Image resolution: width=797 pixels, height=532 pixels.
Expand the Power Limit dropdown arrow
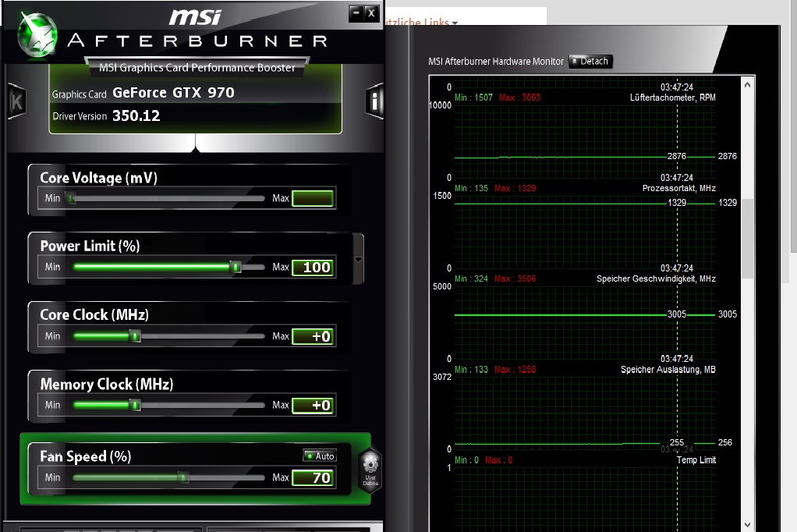click(358, 260)
